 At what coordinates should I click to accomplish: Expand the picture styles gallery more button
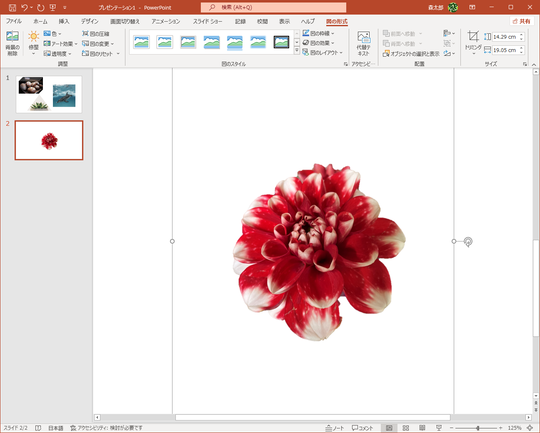tap(297, 51)
